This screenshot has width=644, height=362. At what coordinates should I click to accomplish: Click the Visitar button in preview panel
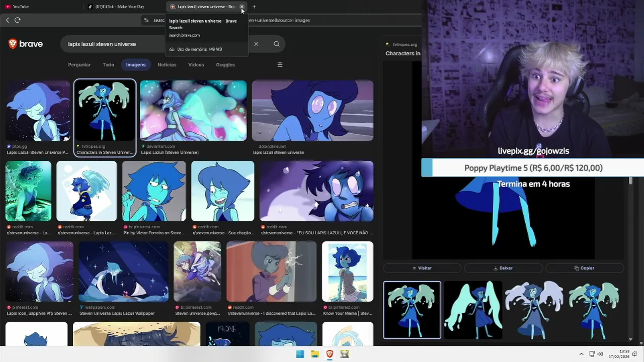[422, 268]
